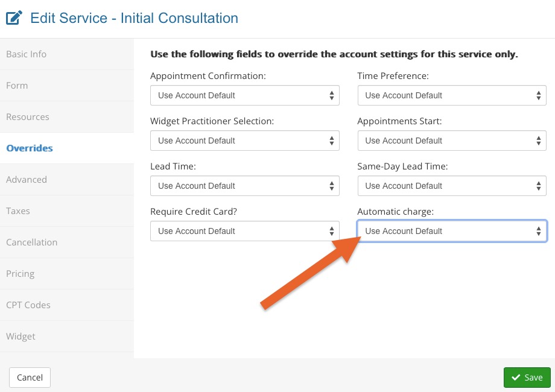Screen dimensions: 555x392
Task: Open Require Credit Card dropdown
Action: [244, 231]
